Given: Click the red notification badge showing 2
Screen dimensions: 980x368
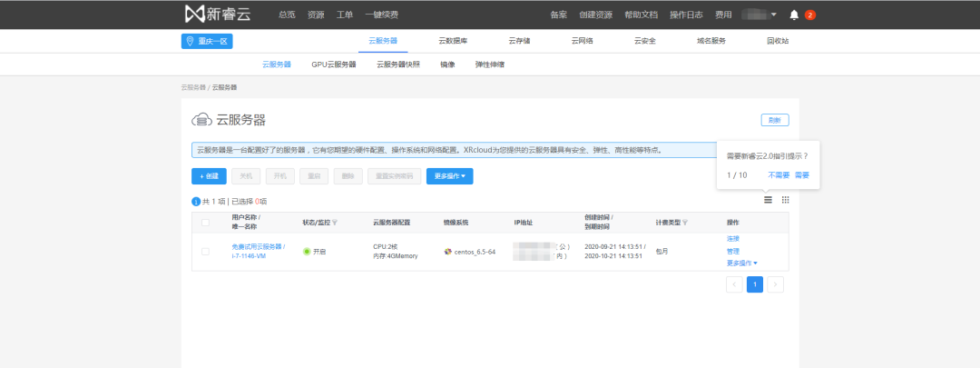Looking at the screenshot, I should pyautogui.click(x=810, y=15).
